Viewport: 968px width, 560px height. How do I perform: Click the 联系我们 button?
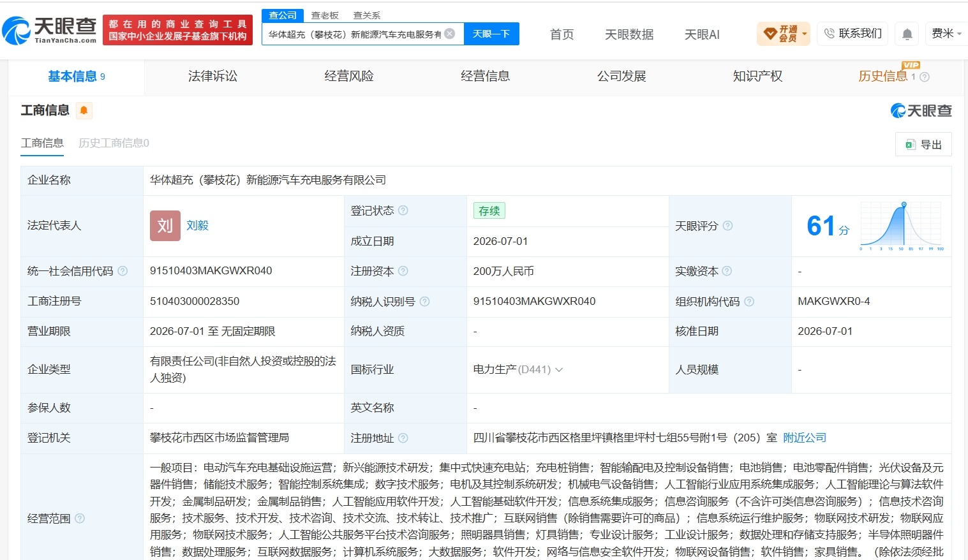point(853,34)
